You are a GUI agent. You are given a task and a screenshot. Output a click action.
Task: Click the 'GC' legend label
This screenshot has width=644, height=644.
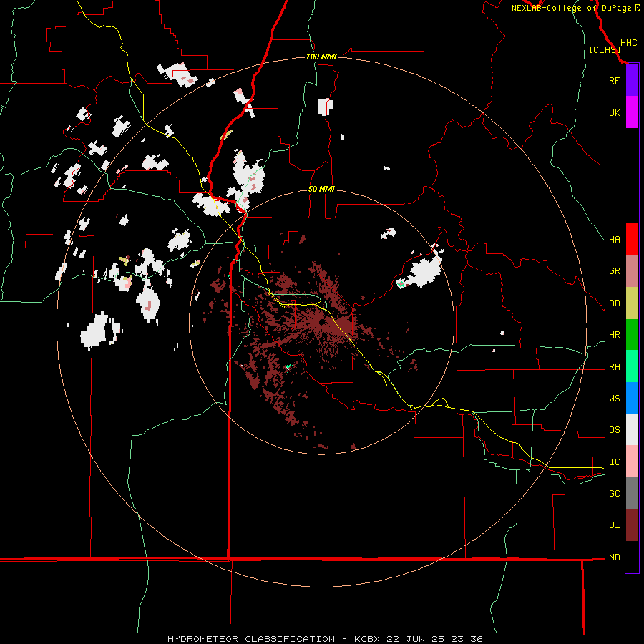[614, 494]
